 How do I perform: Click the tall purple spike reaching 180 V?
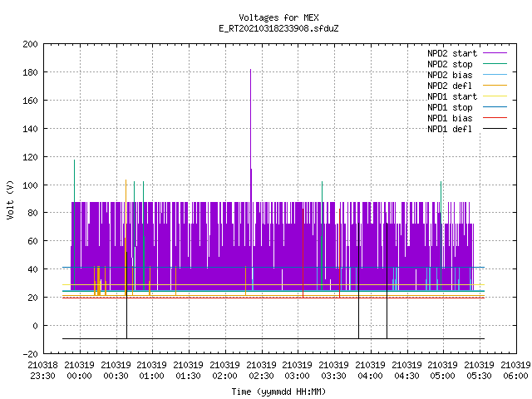point(251,135)
